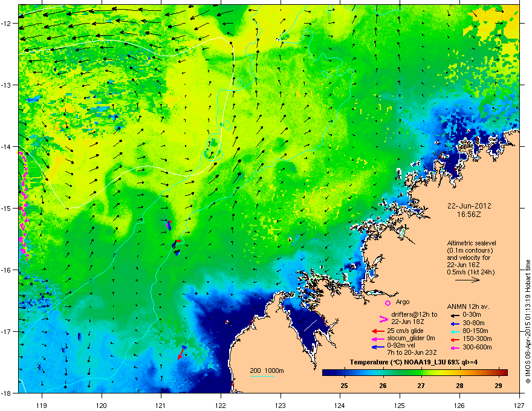Click the blue 0-92m vel arrow in the legend
The height and width of the screenshot is (411, 532).
pyautogui.click(x=378, y=347)
